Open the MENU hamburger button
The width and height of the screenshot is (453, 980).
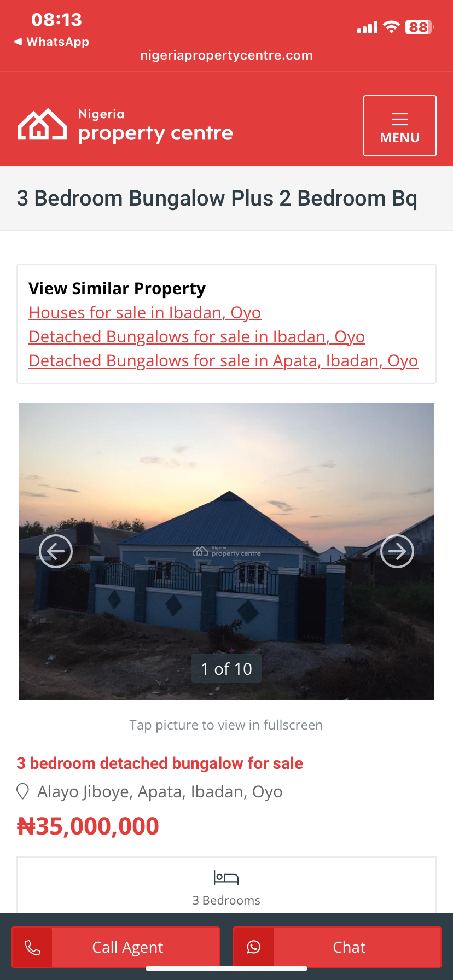[x=400, y=126]
